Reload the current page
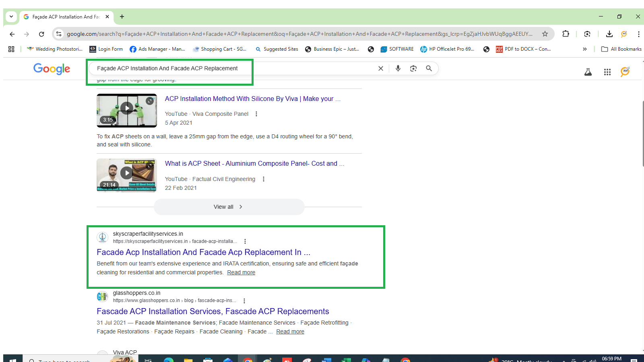This screenshot has width=644, height=362. pos(41,34)
